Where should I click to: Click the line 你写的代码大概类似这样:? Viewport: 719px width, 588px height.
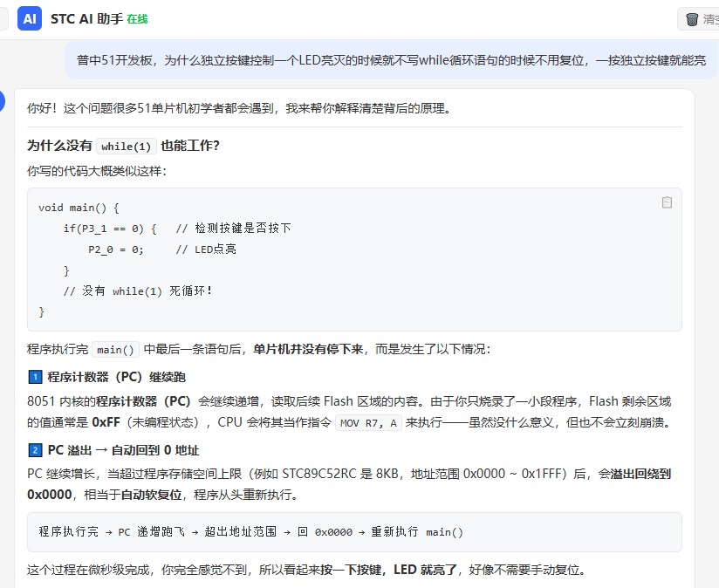coord(97,171)
